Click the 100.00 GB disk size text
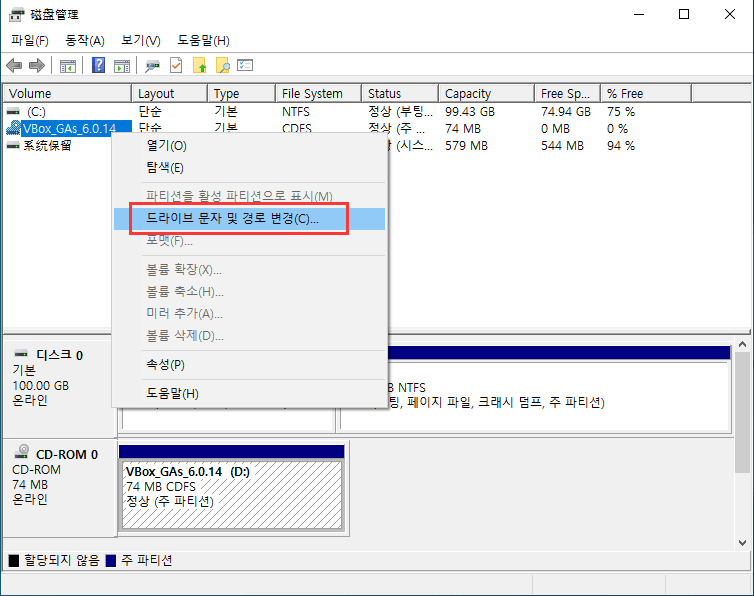 [40, 386]
